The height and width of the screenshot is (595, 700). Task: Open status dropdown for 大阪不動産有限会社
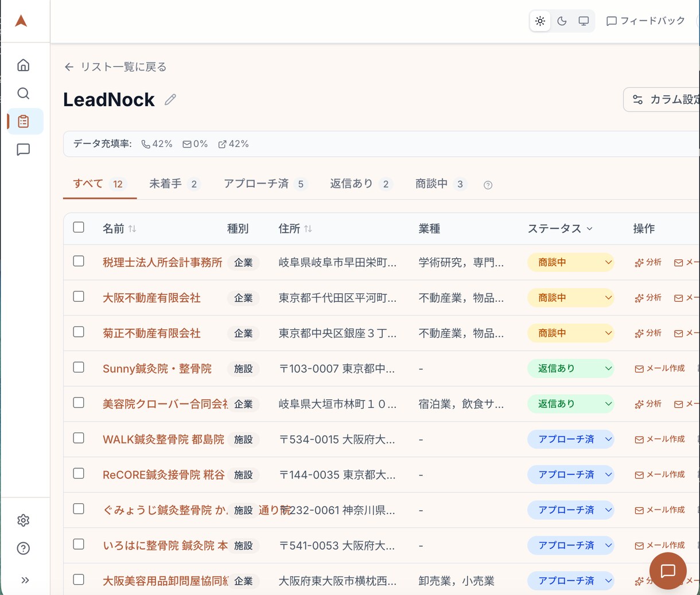(571, 298)
